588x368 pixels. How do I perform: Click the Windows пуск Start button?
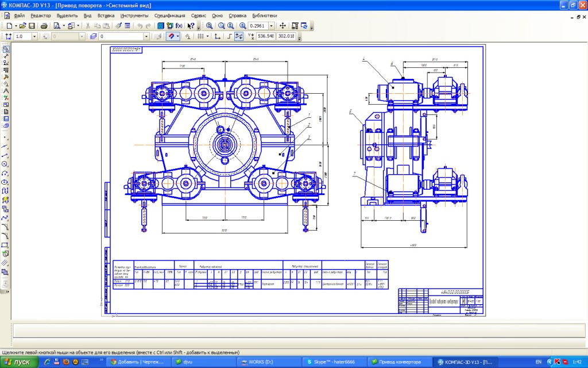19,362
